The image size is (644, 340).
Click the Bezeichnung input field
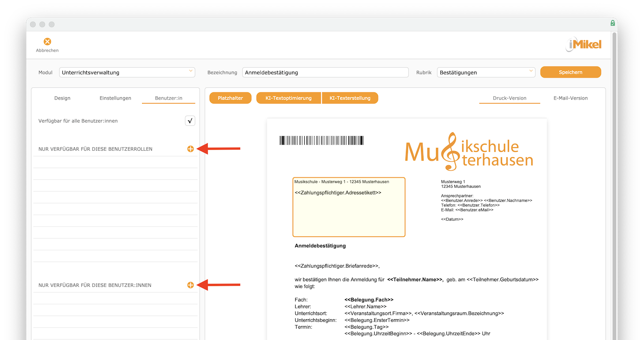click(326, 72)
